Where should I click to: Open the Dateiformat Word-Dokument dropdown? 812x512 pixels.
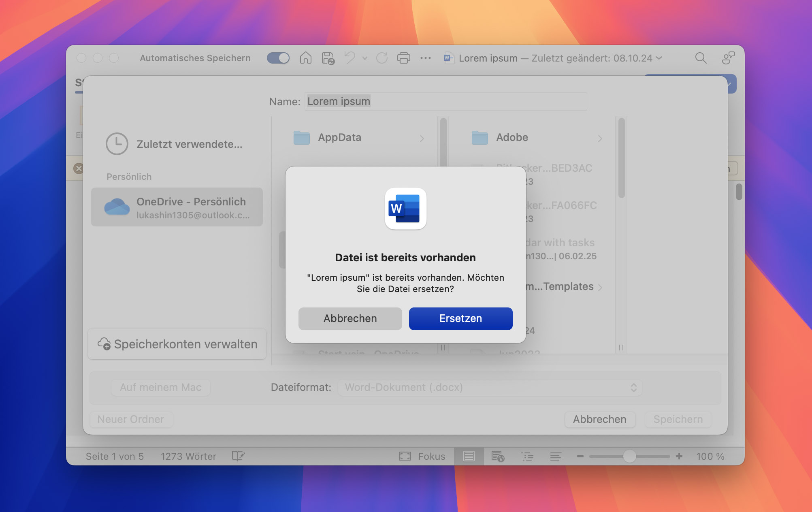490,387
